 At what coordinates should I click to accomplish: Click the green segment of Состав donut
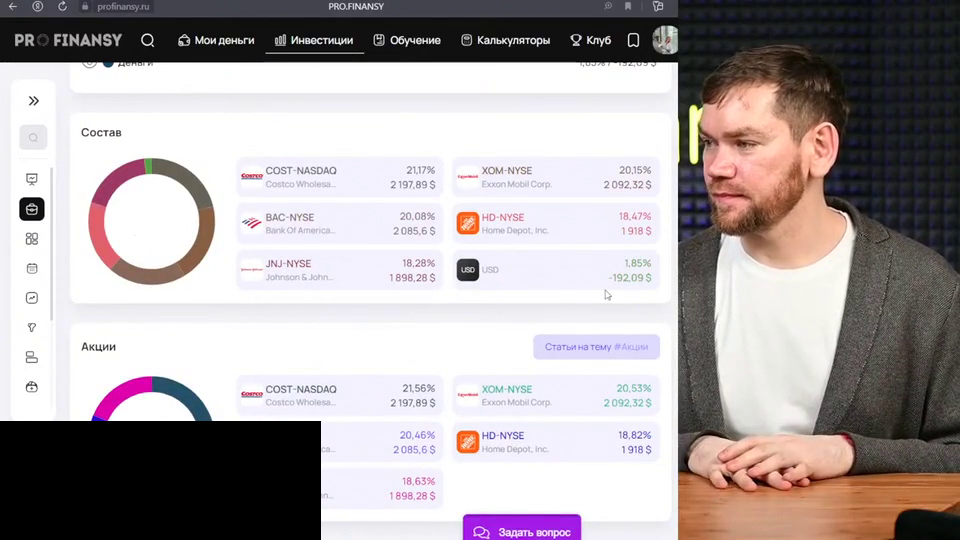(x=148, y=166)
